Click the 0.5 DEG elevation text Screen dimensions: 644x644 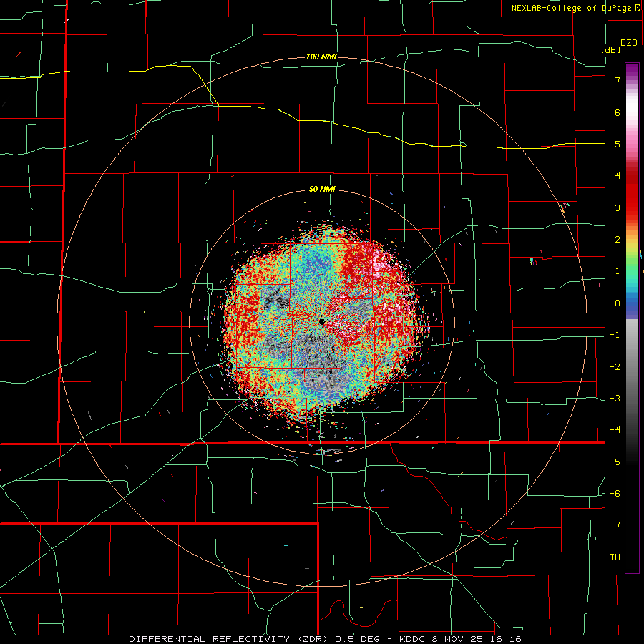click(x=357, y=639)
